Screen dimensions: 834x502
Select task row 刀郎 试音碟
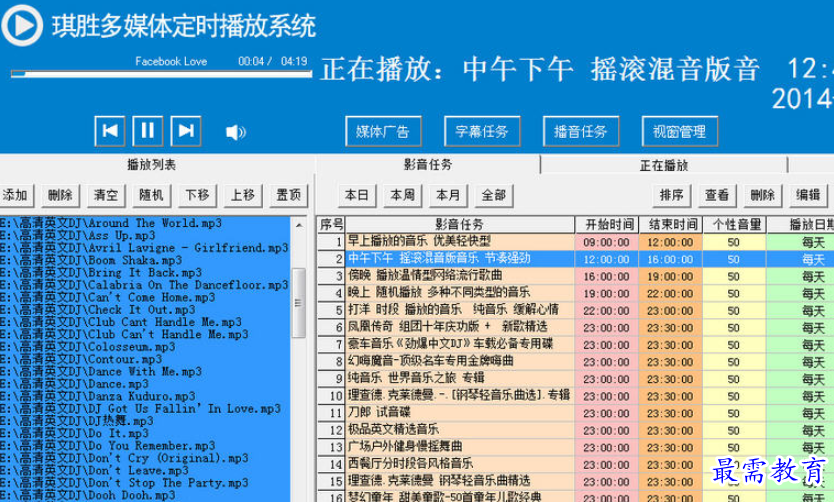[x=460, y=413]
